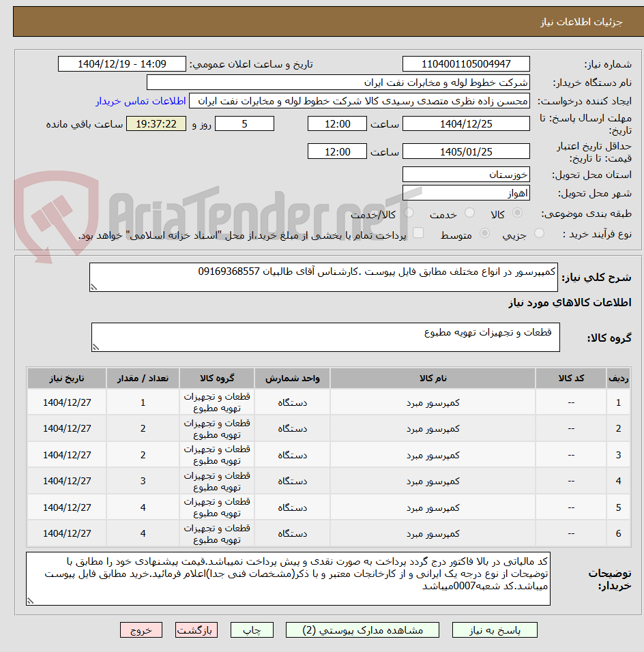Open the اطلاعات تماس خریدار link
This screenshot has width=644, height=652.
coord(141,101)
